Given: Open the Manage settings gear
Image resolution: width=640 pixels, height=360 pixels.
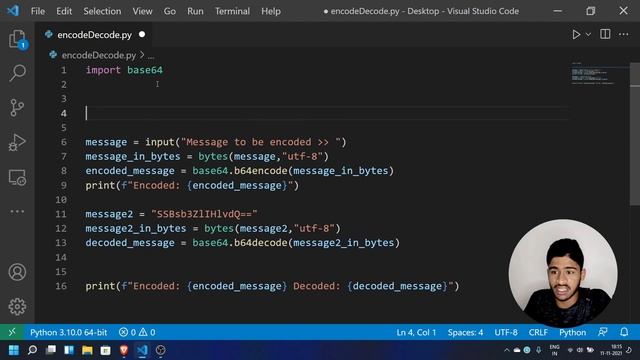Looking at the screenshot, I should pos(17,307).
